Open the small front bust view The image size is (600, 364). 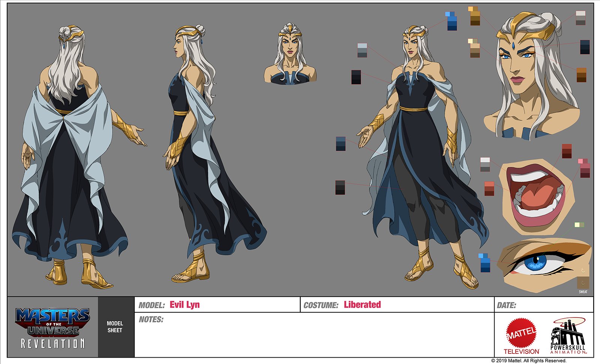pyautogui.click(x=290, y=54)
